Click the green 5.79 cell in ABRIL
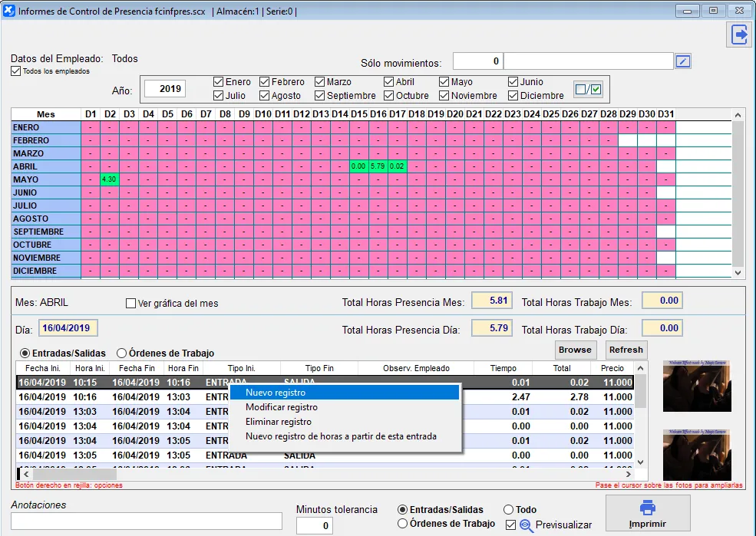Screen dimensions: 756x536 coord(377,166)
